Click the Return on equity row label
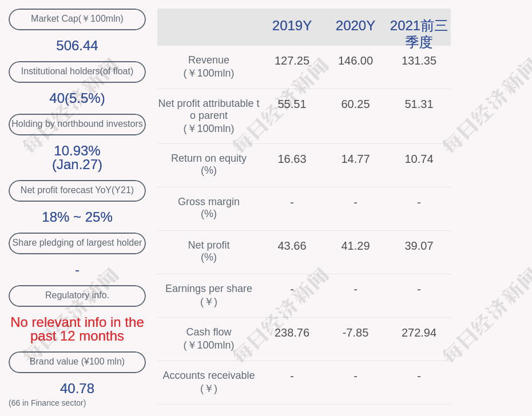This screenshot has width=532, height=416. click(x=209, y=165)
